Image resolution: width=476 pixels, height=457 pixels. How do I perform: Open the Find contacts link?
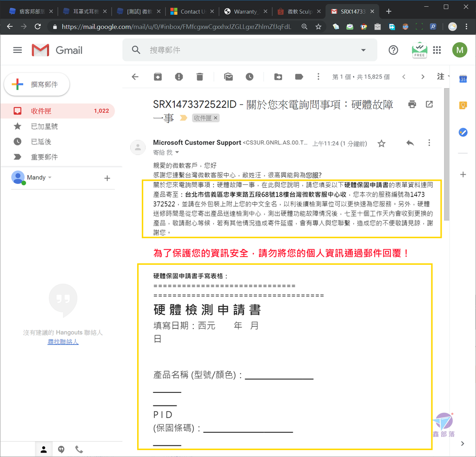pyautogui.click(x=63, y=342)
